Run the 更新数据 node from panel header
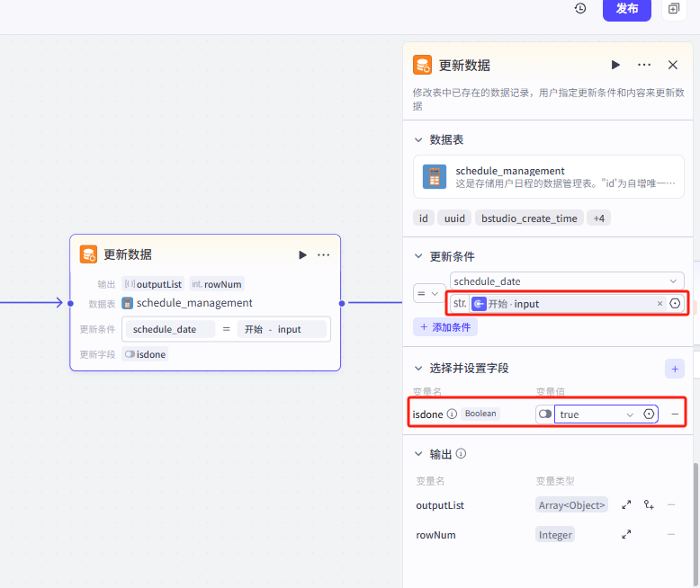 tap(615, 65)
